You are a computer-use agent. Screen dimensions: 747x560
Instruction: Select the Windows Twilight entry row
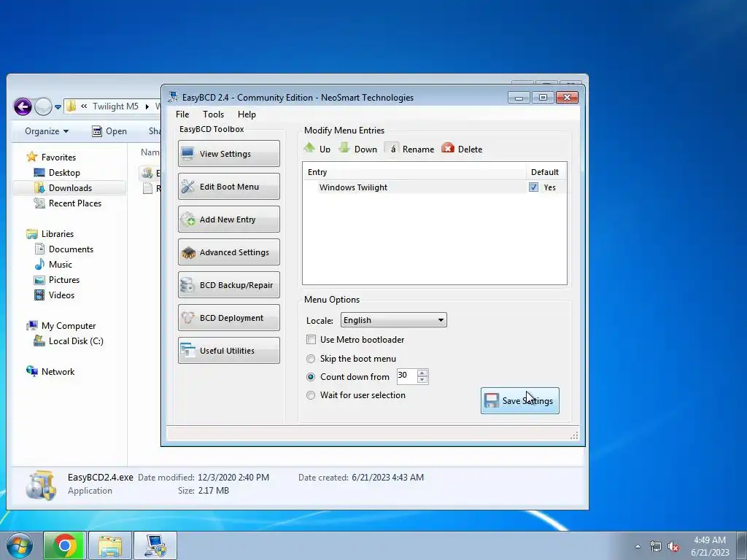[x=435, y=187]
